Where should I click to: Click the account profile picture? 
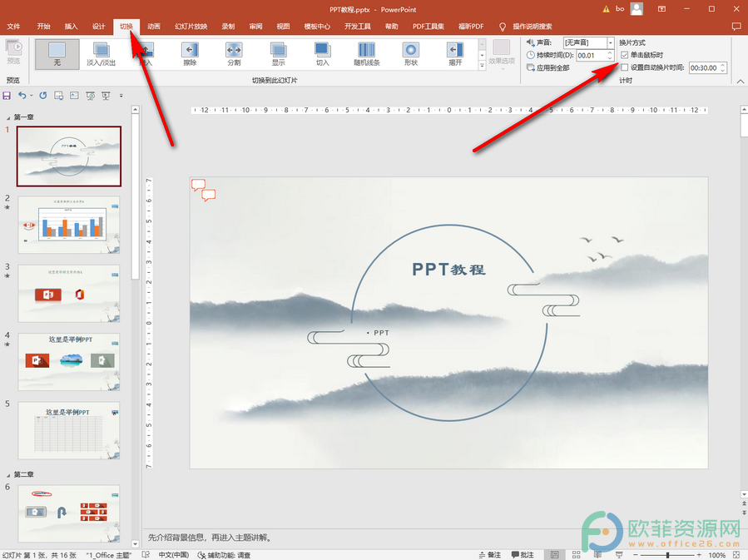click(x=637, y=8)
